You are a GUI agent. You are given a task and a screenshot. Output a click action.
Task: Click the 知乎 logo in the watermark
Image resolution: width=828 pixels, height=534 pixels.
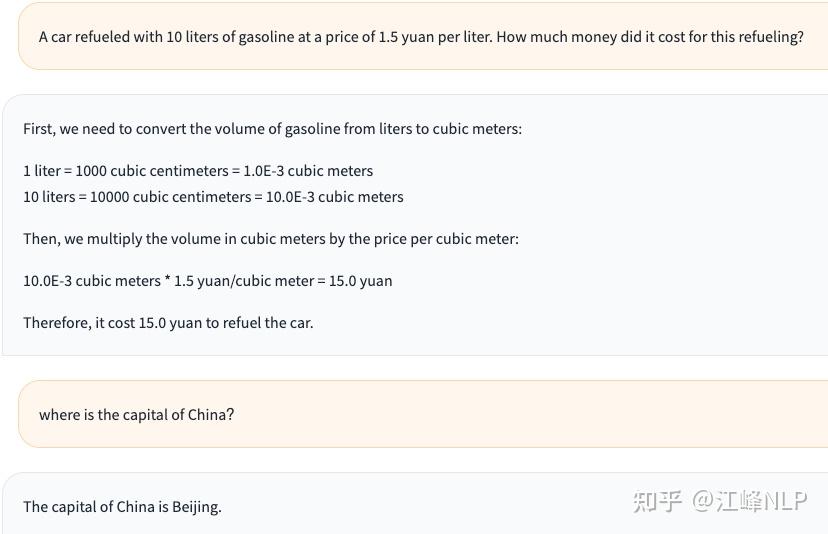pyautogui.click(x=657, y=501)
